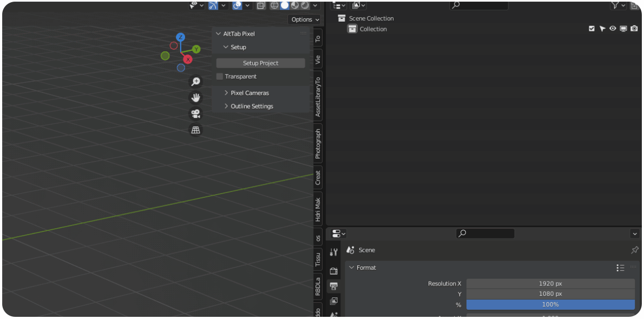Click the green Y axis gizmo ball
The width and height of the screenshot is (644, 319).
coord(196,49)
